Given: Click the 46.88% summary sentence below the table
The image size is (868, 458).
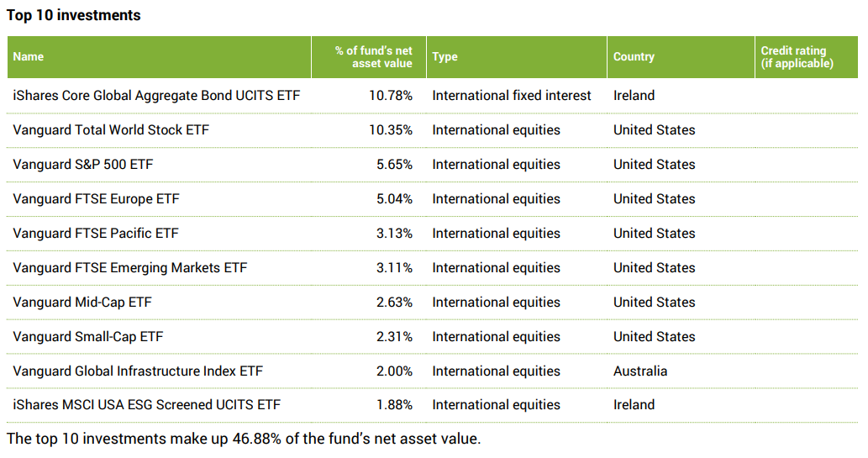Looking at the screenshot, I should click(x=244, y=439).
